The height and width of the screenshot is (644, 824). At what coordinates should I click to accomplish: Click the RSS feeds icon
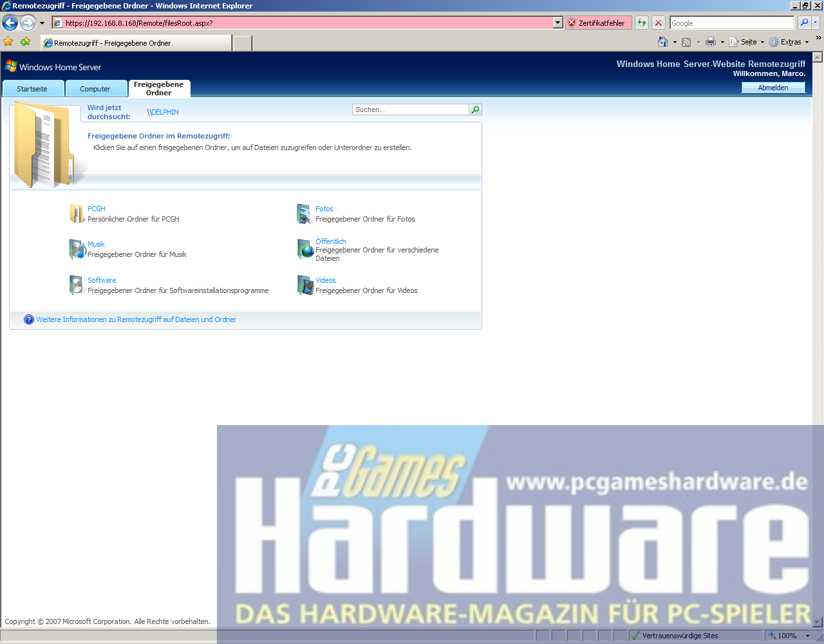686,43
